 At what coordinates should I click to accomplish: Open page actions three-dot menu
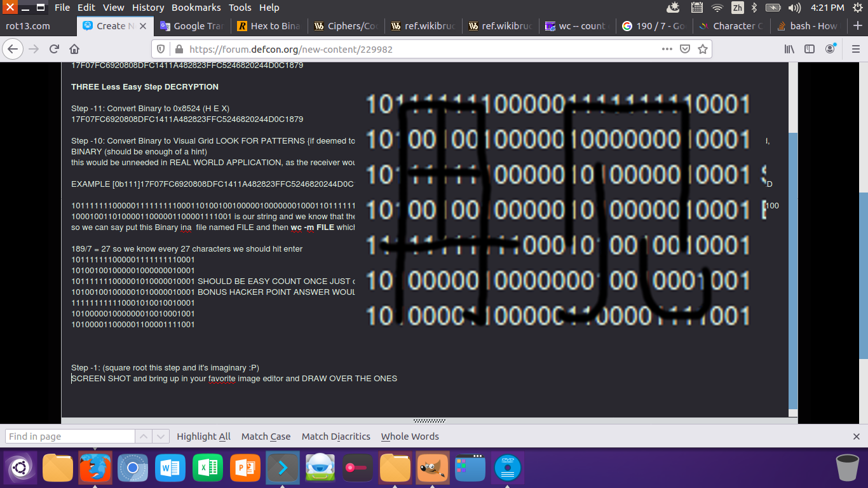[x=667, y=49]
